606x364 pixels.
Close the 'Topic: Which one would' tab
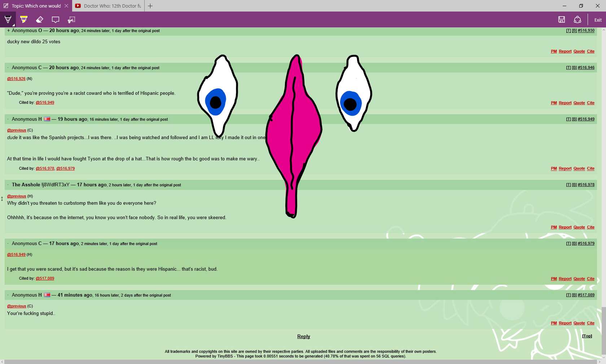click(66, 6)
